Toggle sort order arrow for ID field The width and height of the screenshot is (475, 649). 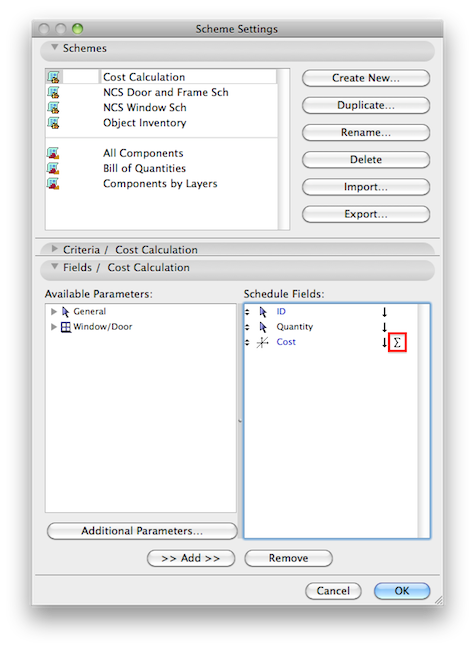tap(384, 312)
